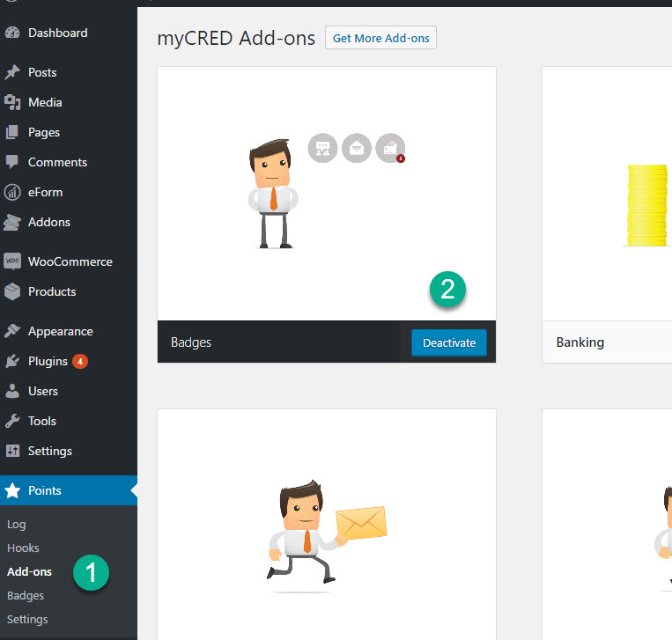Screen dimensions: 672x640
Task: Open the Addons menu item
Action: coord(69,223)
